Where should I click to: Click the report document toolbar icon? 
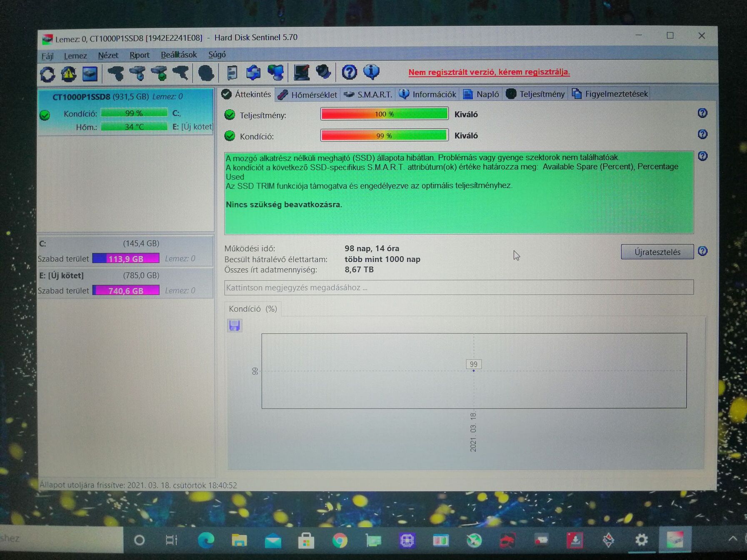(x=232, y=73)
